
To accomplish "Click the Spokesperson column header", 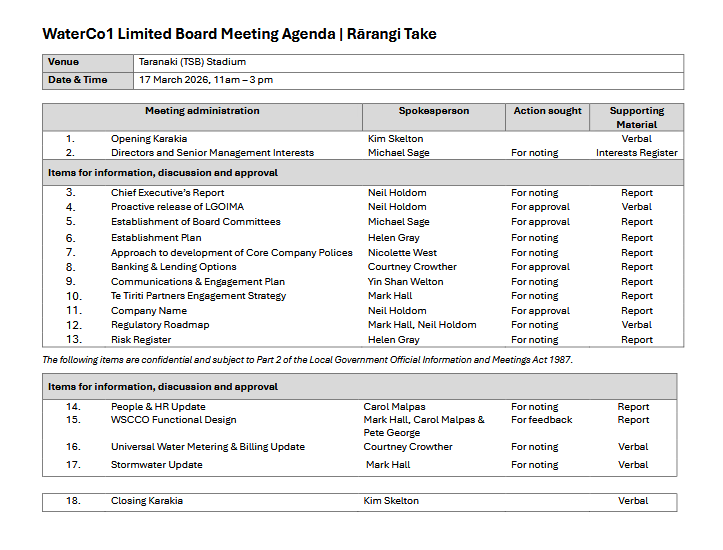I will click(x=433, y=111).
